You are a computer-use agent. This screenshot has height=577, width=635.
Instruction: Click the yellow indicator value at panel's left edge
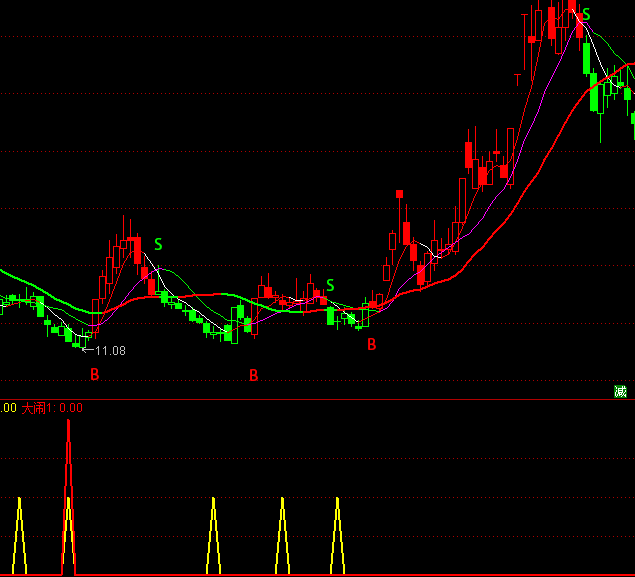[x=8, y=408]
